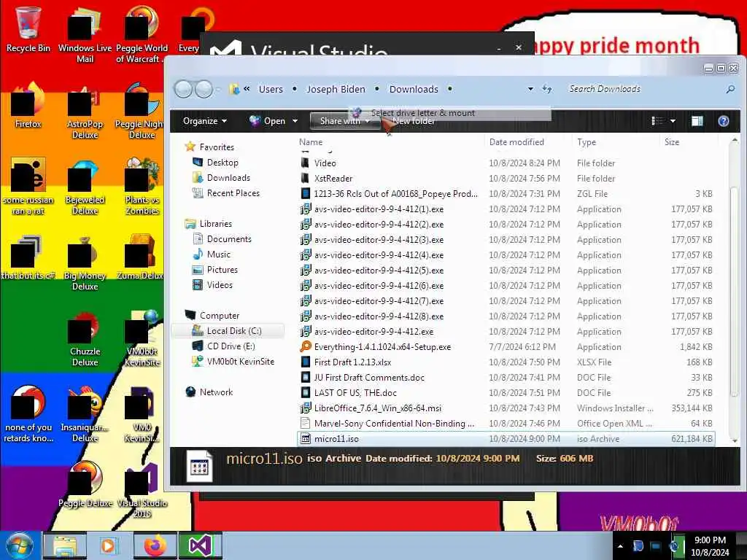
Task: Click the refresh arrows beside the address bar
Action: (x=547, y=89)
